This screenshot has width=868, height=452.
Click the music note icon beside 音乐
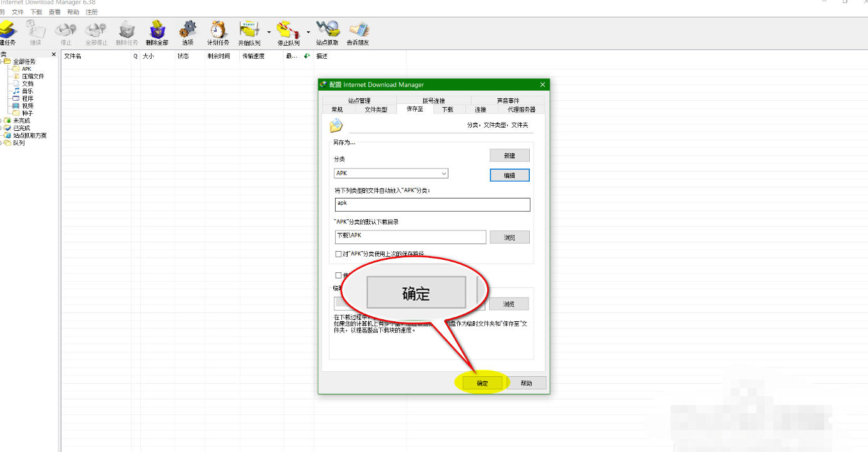click(x=16, y=91)
